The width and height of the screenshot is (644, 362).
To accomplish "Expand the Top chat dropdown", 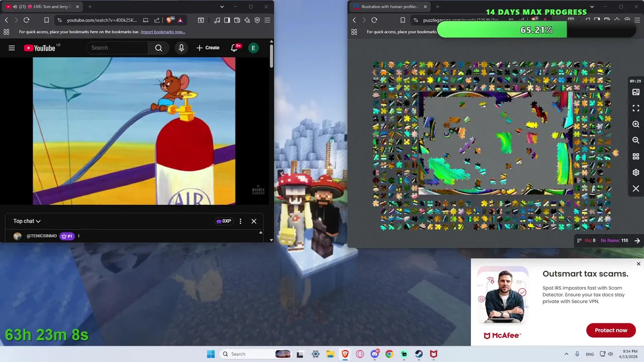I will (27, 221).
